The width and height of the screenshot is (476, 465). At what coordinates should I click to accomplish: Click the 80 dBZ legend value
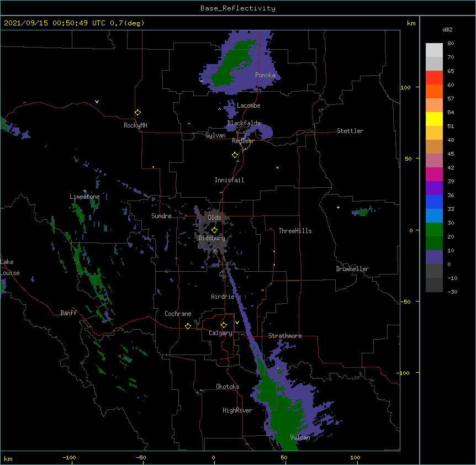click(451, 44)
